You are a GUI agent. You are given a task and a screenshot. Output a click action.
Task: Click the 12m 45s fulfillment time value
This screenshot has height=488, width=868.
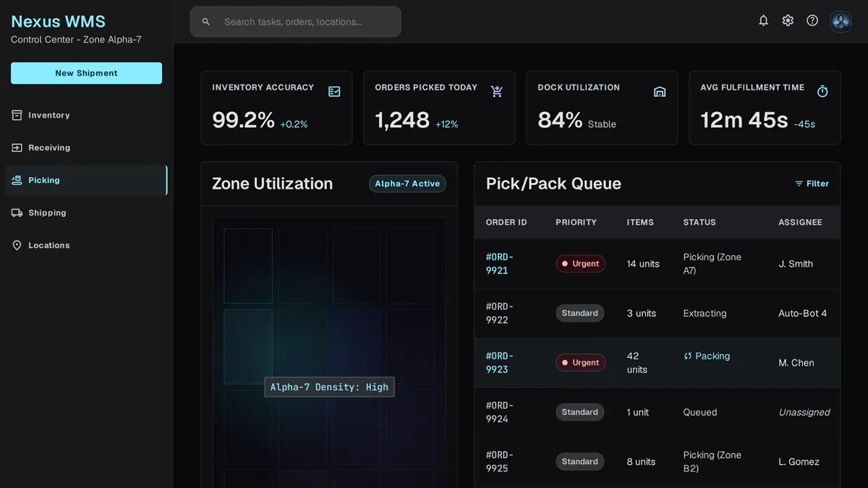coord(744,120)
